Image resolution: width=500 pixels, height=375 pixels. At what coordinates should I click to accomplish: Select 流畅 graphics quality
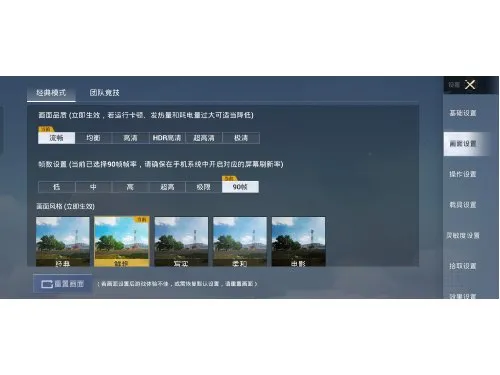pos(57,138)
